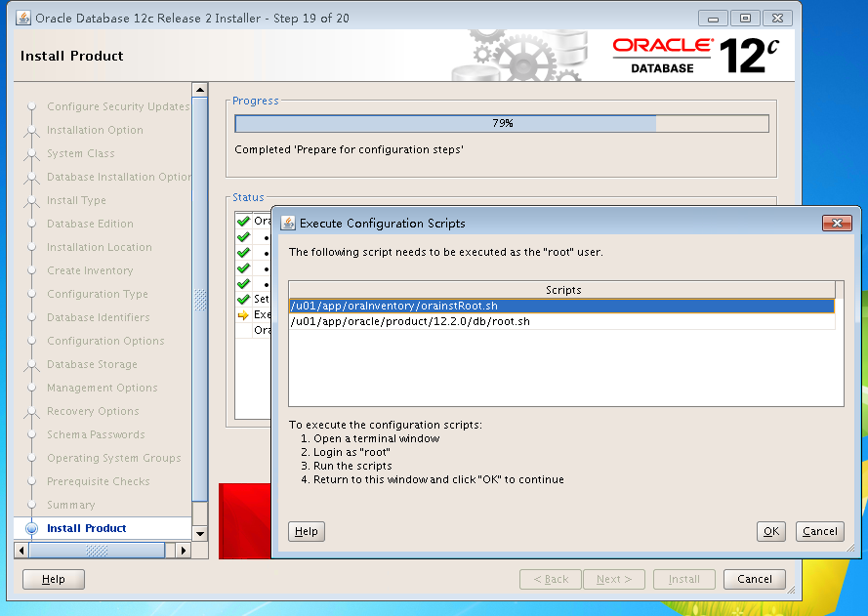The width and height of the screenshot is (868, 616).
Task: Select Summary step
Action: coord(71,505)
